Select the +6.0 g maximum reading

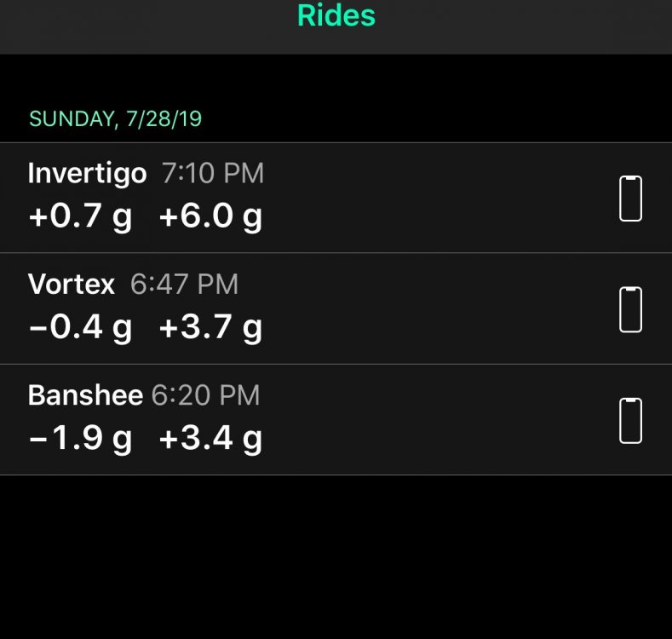pyautogui.click(x=210, y=217)
